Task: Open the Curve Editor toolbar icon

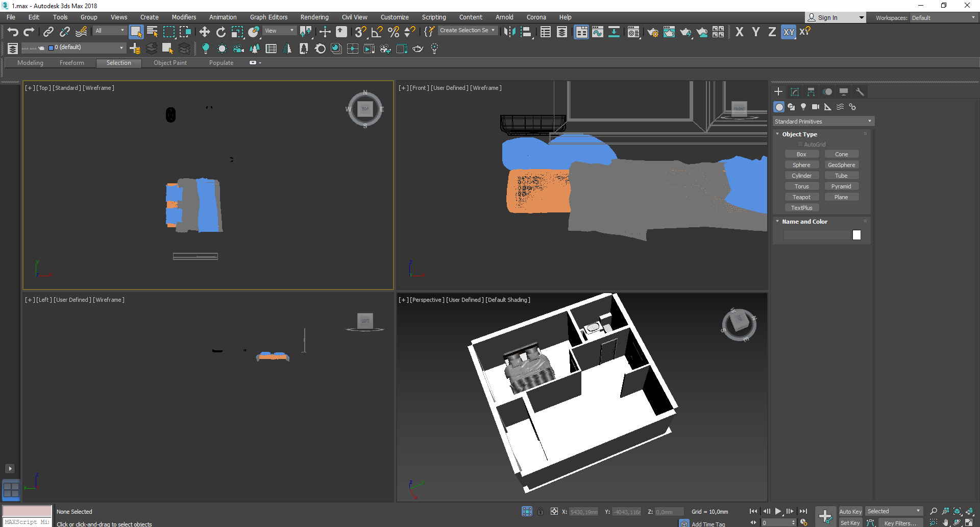Action: tap(598, 32)
